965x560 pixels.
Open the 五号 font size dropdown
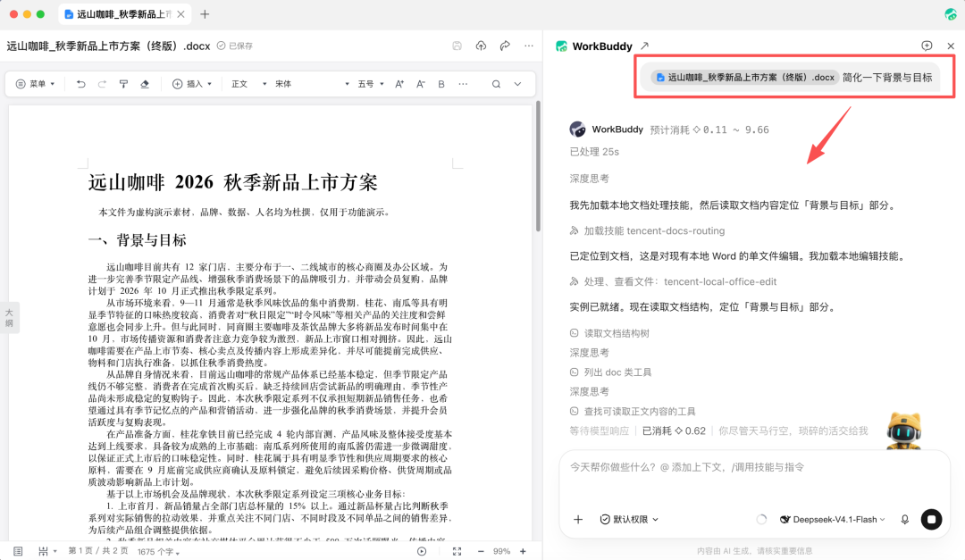(371, 84)
